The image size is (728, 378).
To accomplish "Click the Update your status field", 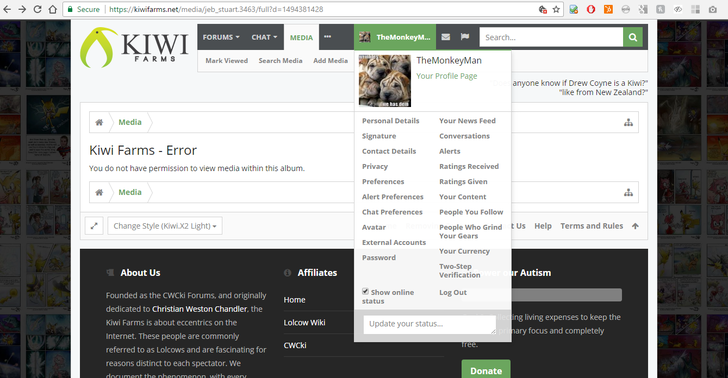I will [x=429, y=324].
